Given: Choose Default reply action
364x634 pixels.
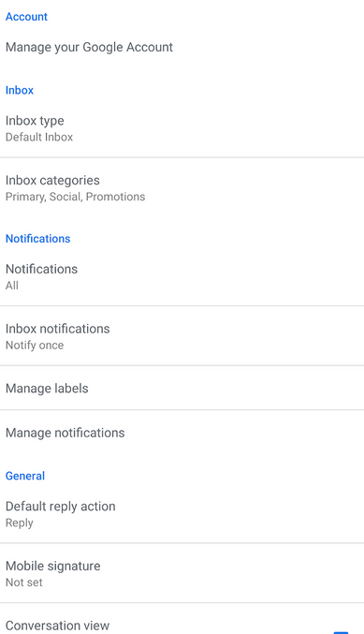Looking at the screenshot, I should click(x=182, y=514).
